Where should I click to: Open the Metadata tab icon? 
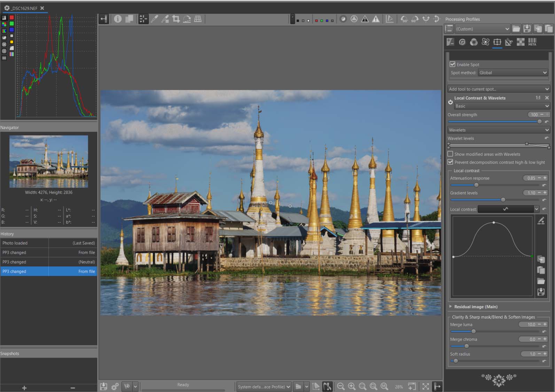click(532, 42)
